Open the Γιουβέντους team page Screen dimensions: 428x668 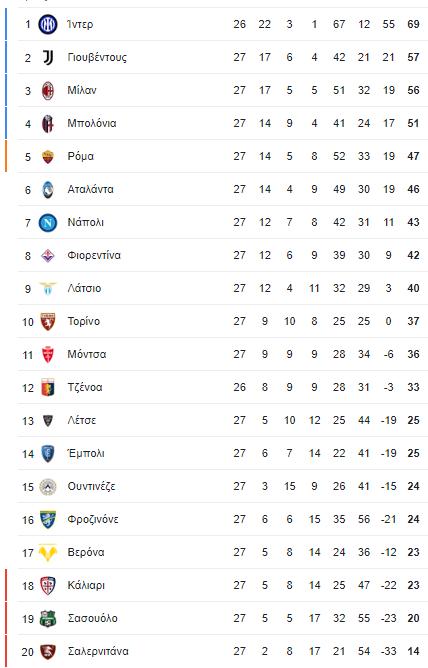point(97,58)
